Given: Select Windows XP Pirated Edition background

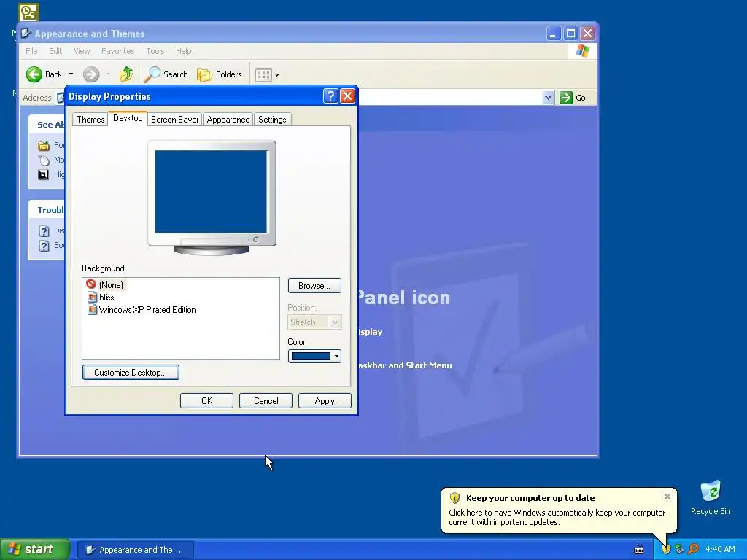Looking at the screenshot, I should (142, 309).
